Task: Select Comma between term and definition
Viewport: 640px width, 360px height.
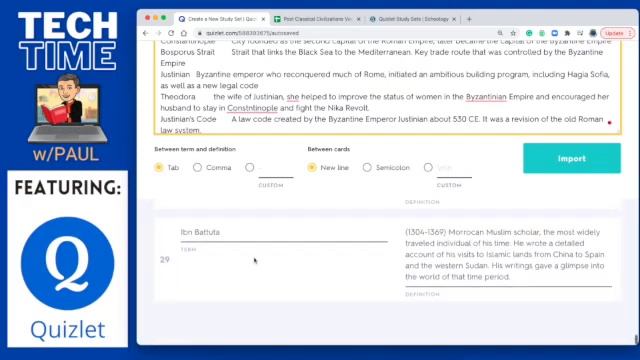Action: 197,167
